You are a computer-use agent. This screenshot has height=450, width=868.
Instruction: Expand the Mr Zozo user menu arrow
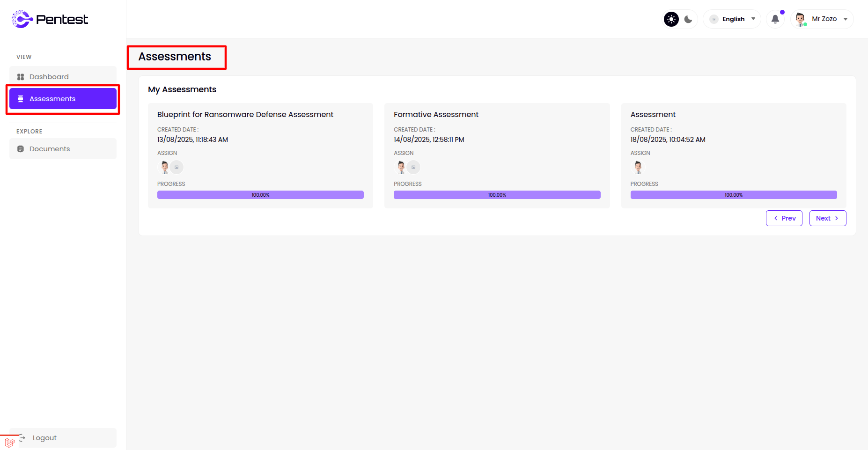point(846,19)
